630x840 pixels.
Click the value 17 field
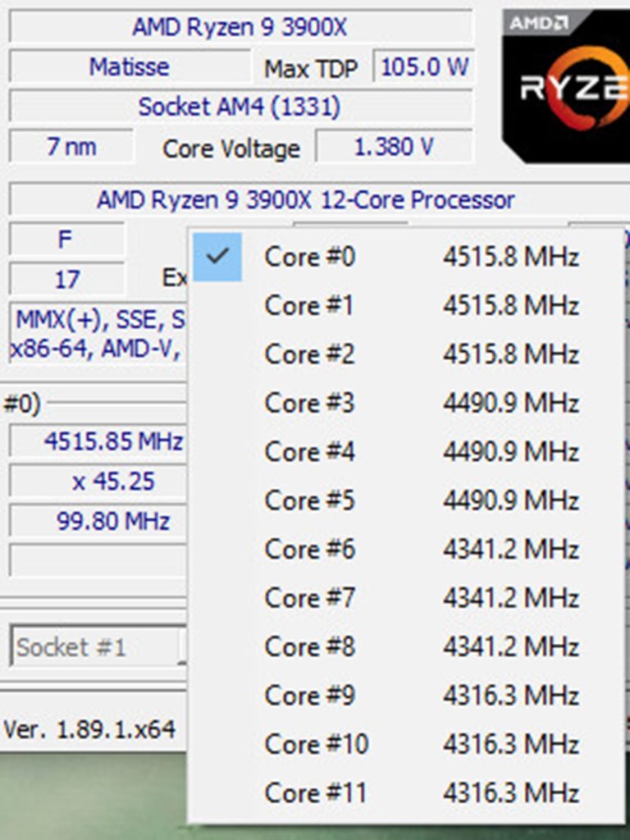(66, 279)
